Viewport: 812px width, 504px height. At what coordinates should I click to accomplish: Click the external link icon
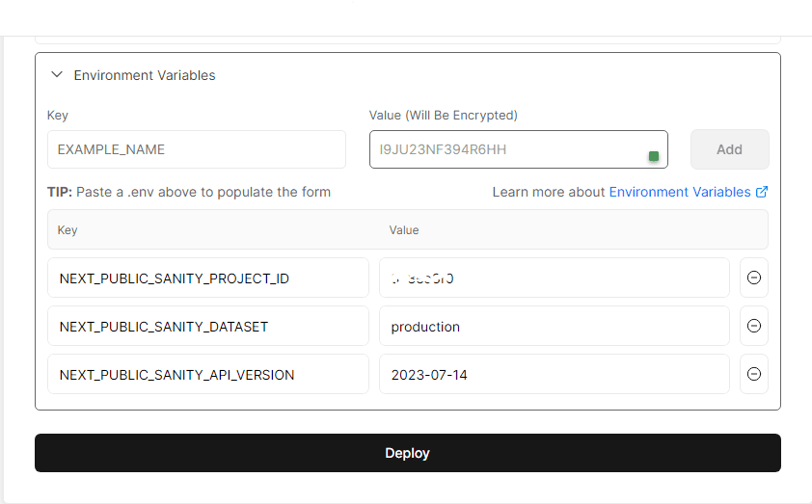[x=762, y=192]
